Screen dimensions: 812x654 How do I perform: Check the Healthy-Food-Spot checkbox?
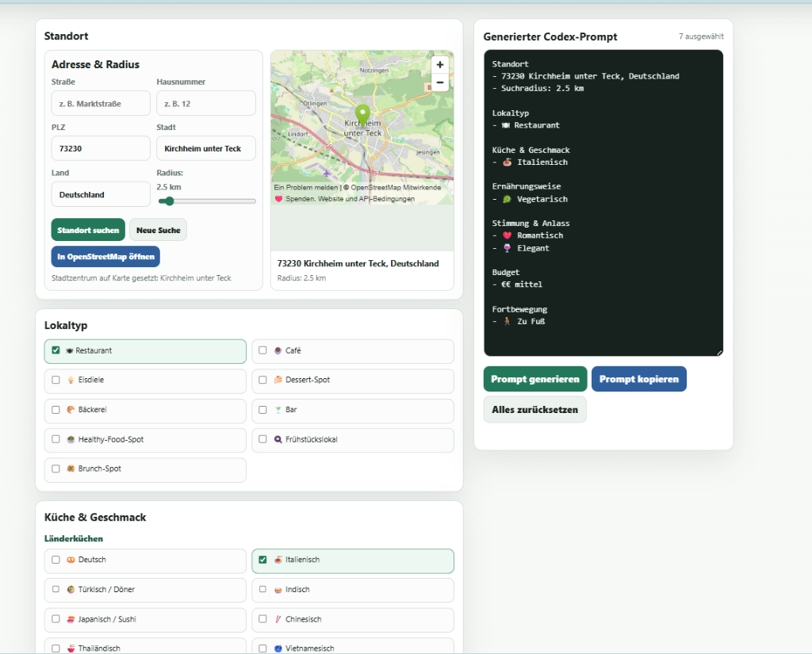pos(56,439)
